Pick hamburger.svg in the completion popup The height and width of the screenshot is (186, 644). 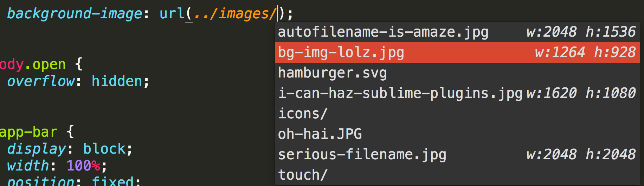[x=332, y=73]
